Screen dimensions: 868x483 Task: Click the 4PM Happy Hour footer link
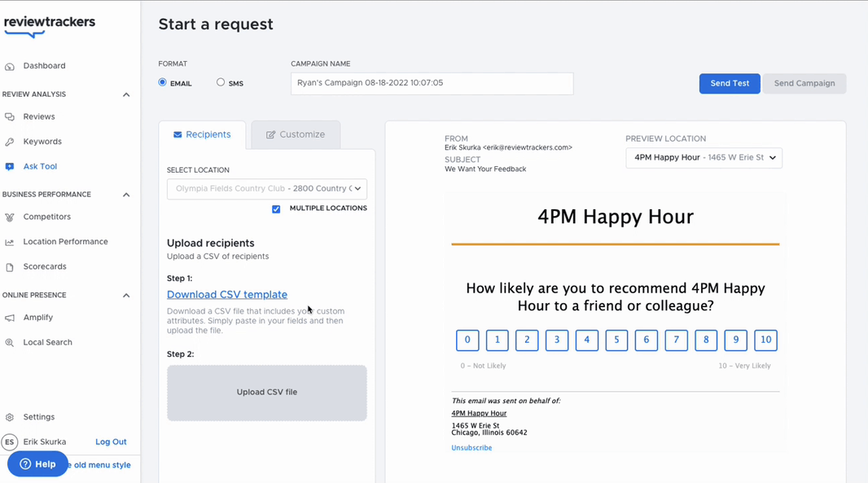click(479, 414)
